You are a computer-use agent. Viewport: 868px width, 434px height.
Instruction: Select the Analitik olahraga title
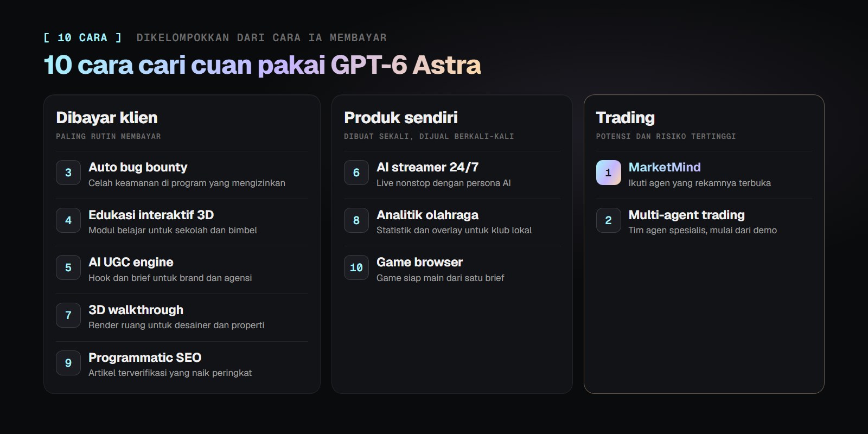(427, 215)
